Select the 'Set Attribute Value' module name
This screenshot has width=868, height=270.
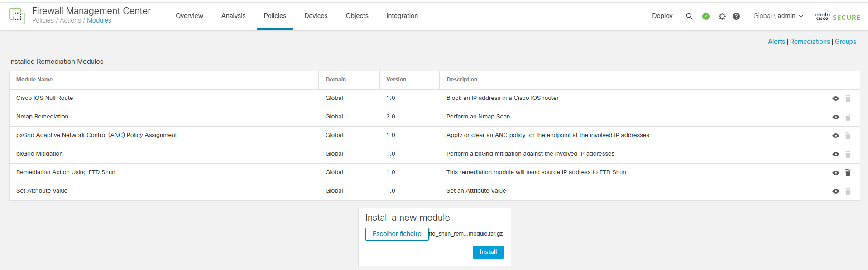tap(42, 191)
